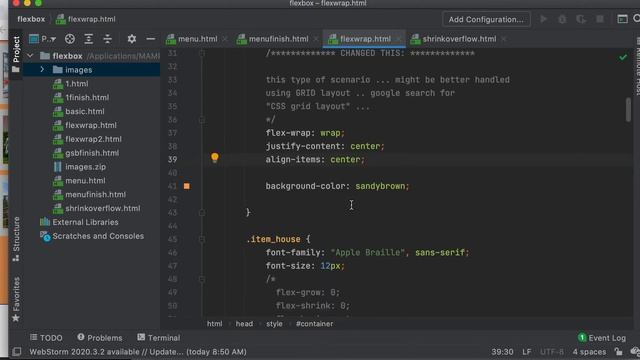This screenshot has height=360, width=640.
Task: Click the WebStorm update available notification
Action: tap(138, 352)
